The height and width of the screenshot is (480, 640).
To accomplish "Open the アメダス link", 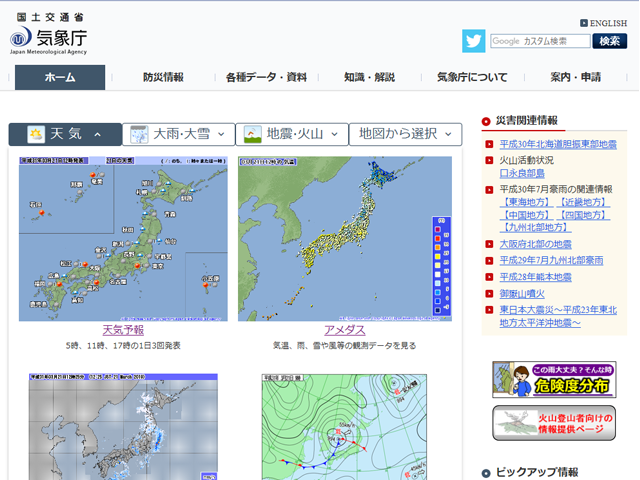I will pyautogui.click(x=344, y=330).
